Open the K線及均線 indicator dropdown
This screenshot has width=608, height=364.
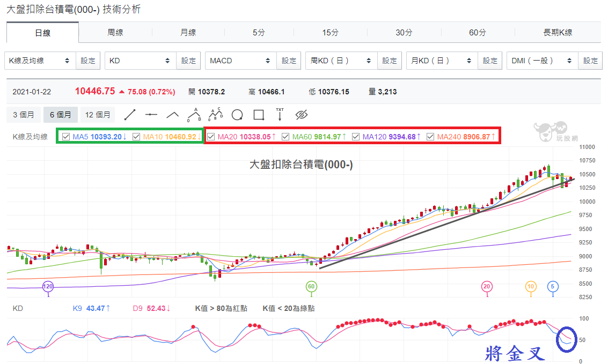point(40,61)
